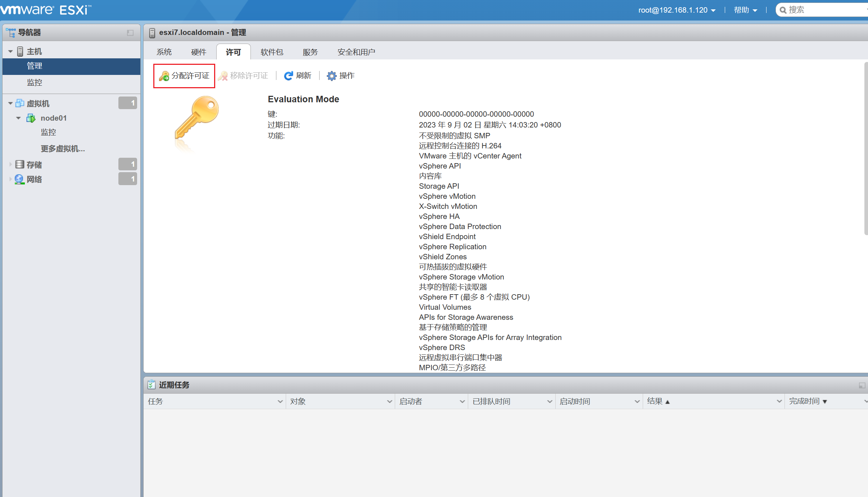Collapse the node01 tree node
The width and height of the screenshot is (868, 497).
coord(18,118)
